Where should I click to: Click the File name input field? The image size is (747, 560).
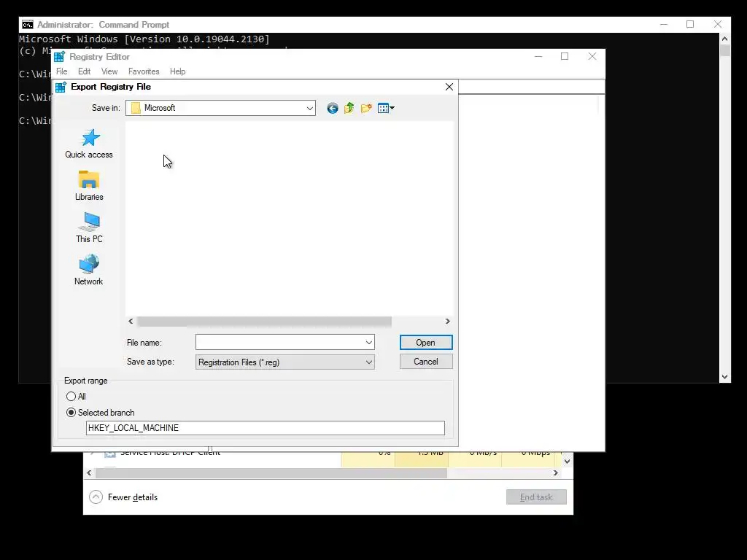pos(279,343)
